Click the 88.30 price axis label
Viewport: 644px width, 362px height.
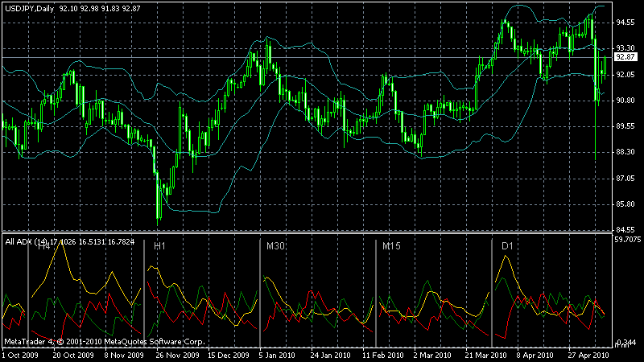click(x=625, y=152)
